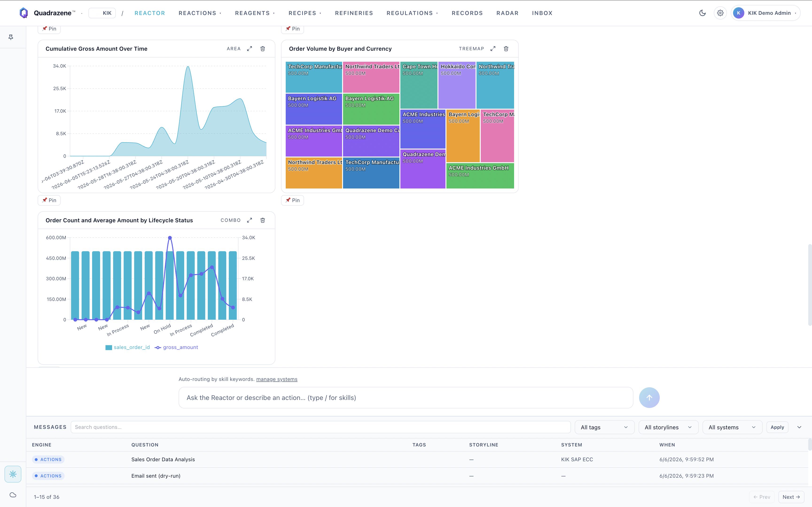Delete the Order Volume treemap chart
Screen dimensions: 812x507
click(506, 49)
